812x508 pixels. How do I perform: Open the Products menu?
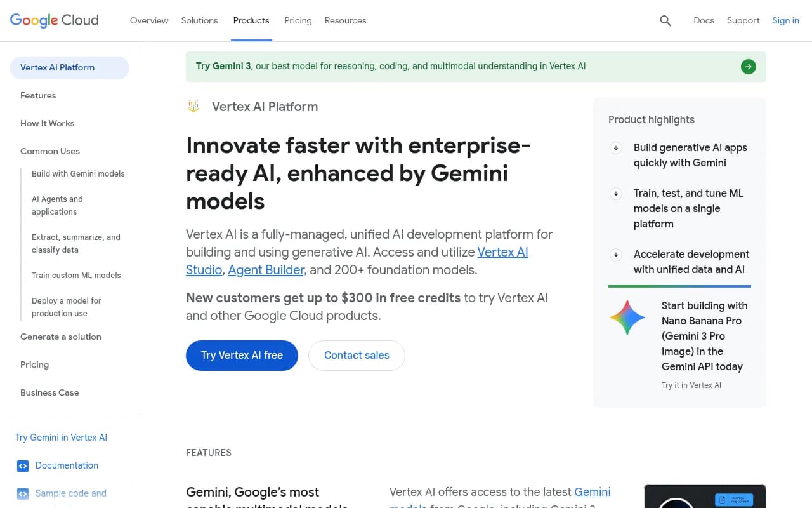(251, 20)
